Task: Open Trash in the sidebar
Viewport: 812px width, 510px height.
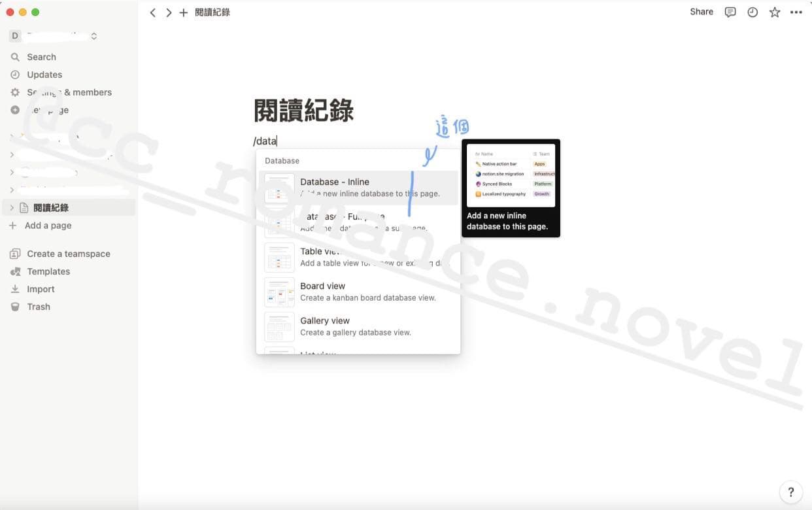Action: coord(39,307)
